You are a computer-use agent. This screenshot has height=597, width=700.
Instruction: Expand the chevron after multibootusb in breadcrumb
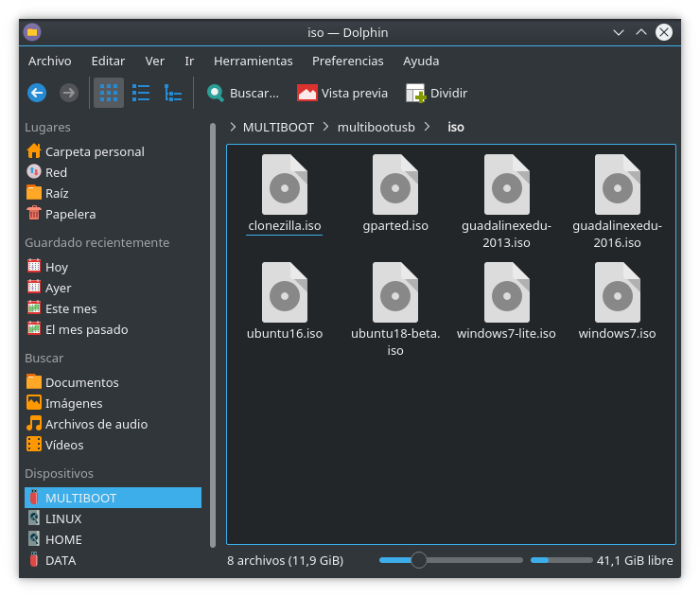pos(428,127)
